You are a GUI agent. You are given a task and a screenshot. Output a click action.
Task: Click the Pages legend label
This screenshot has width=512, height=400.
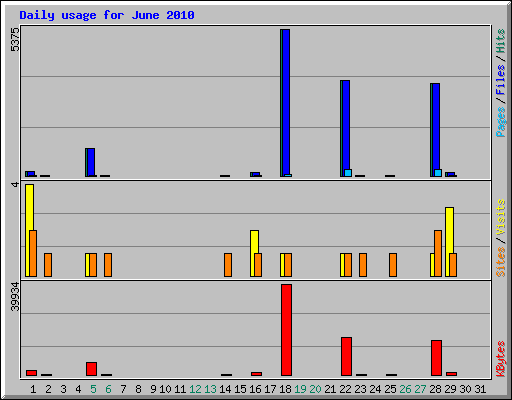(500, 122)
